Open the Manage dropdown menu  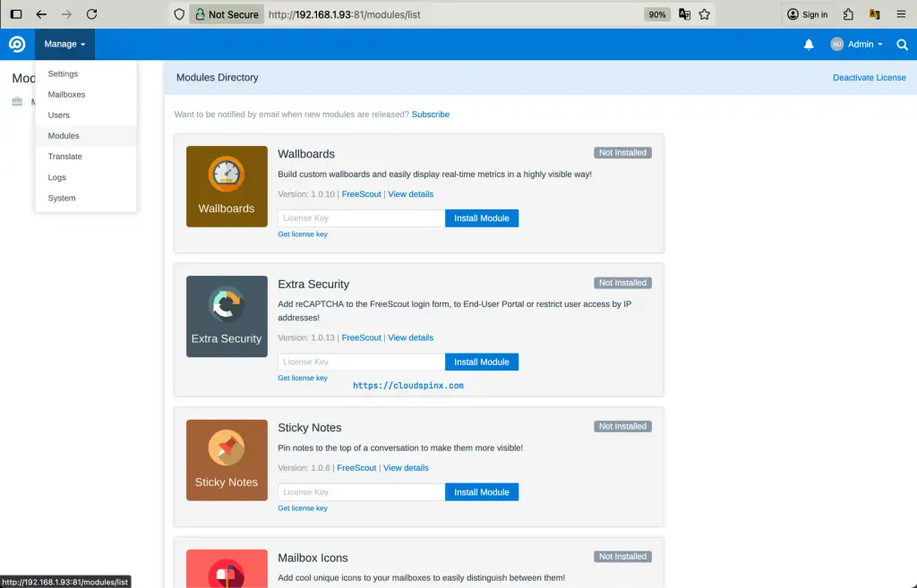64,44
